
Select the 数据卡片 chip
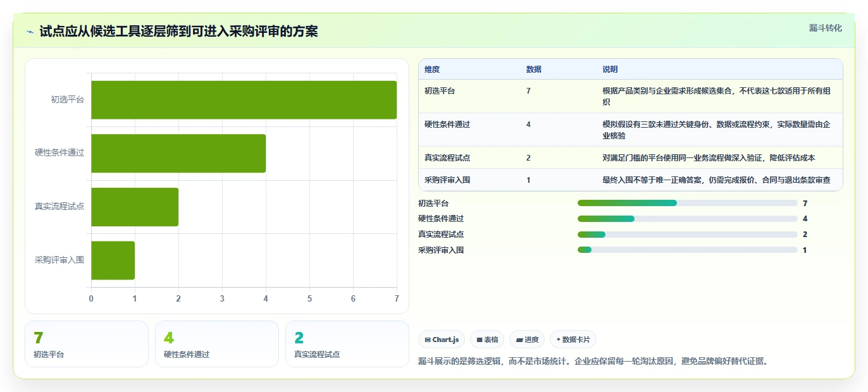[573, 340]
